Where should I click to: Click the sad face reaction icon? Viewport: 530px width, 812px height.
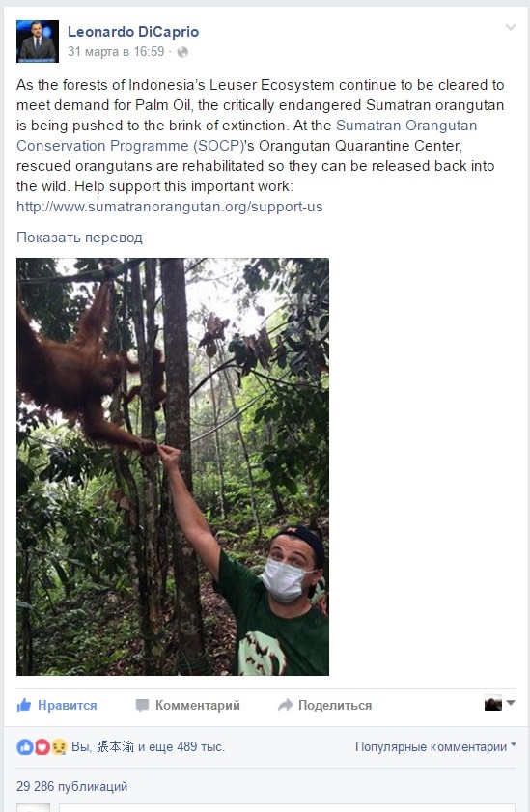(59, 746)
